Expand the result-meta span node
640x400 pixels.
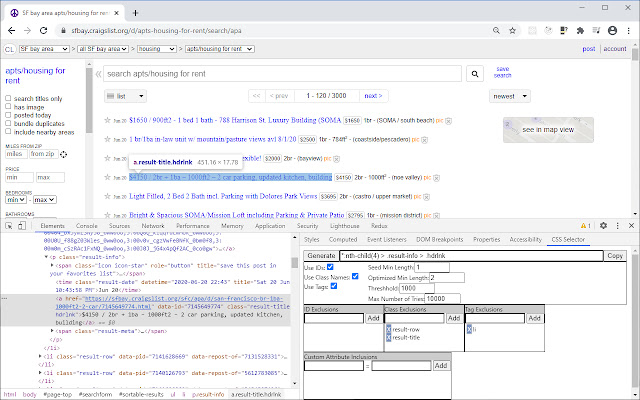coord(52,331)
